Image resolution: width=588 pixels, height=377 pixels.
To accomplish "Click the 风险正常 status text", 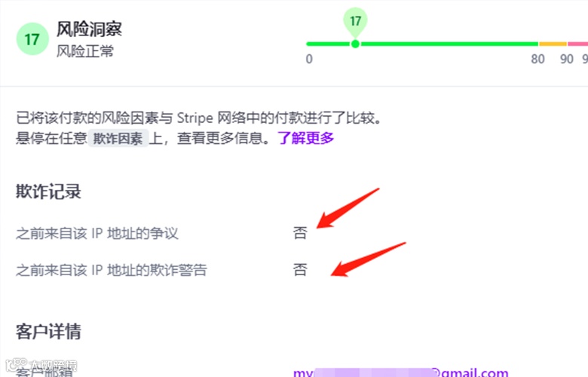I will coord(85,51).
